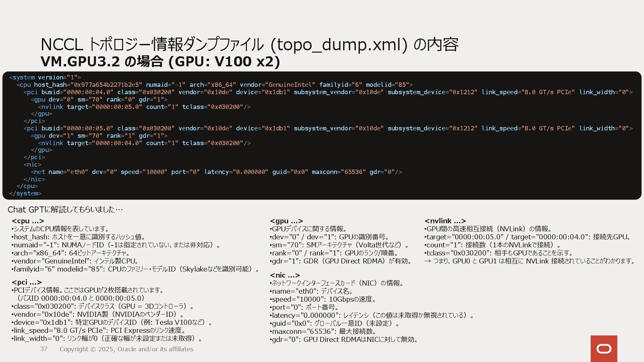Click the <pci ...> section heading
644x362 pixels.
pyautogui.click(x=27, y=282)
